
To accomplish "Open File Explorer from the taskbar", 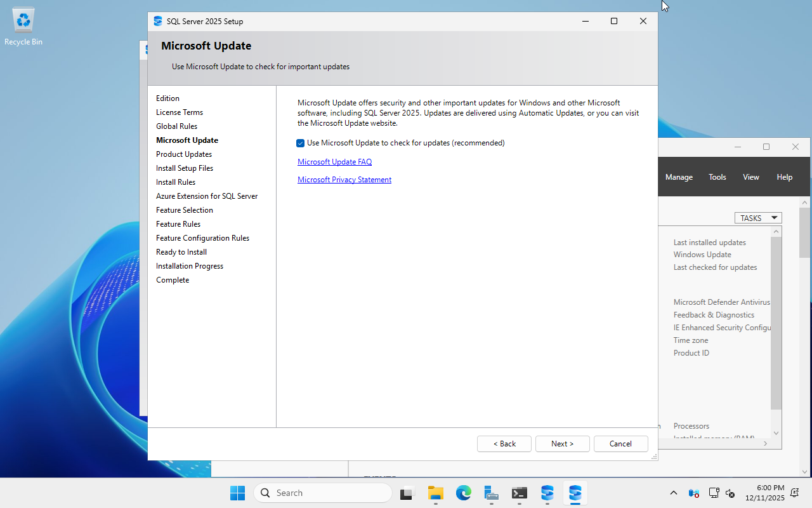I will click(x=435, y=493).
